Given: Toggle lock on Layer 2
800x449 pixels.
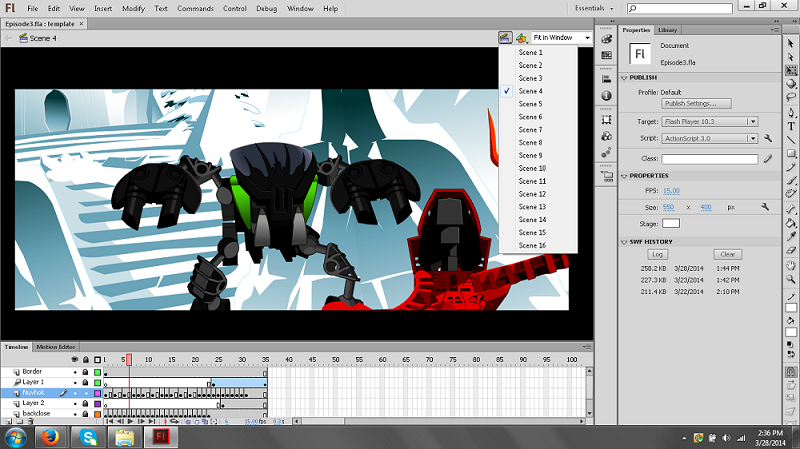Looking at the screenshot, I should pyautogui.click(x=86, y=403).
